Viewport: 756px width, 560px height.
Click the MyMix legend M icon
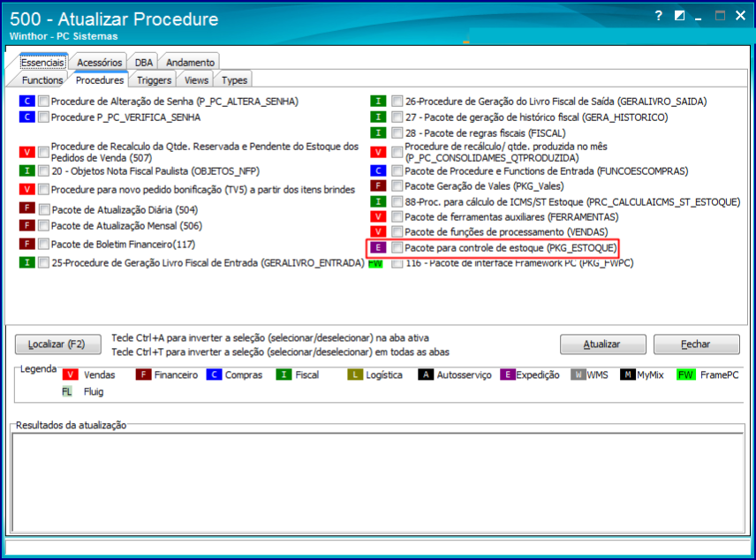(628, 375)
